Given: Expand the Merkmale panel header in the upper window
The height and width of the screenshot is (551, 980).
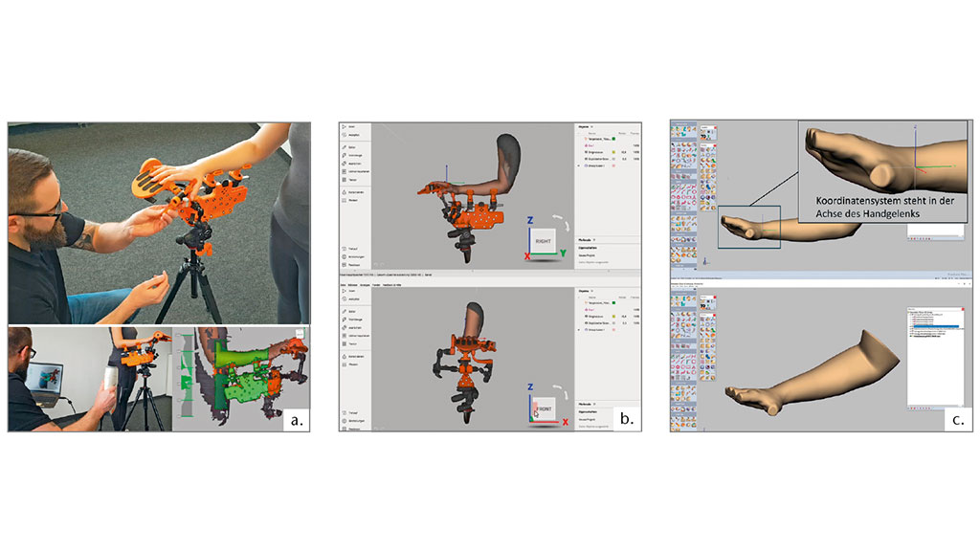Looking at the screenshot, I should (x=585, y=240).
